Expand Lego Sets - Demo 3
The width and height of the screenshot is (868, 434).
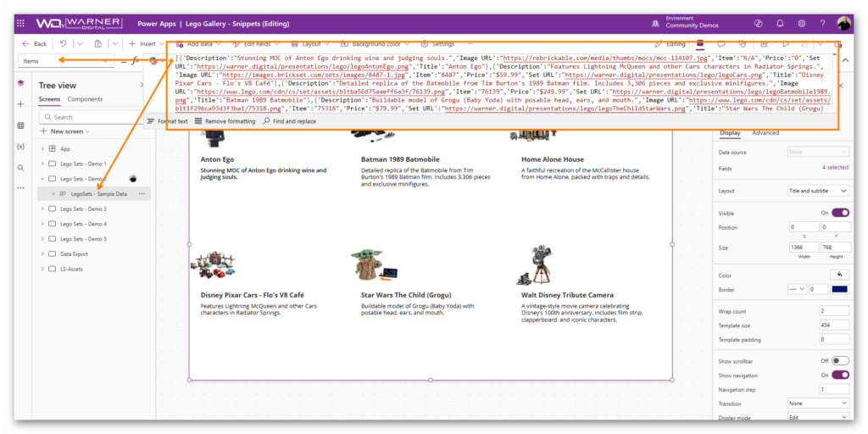point(42,209)
